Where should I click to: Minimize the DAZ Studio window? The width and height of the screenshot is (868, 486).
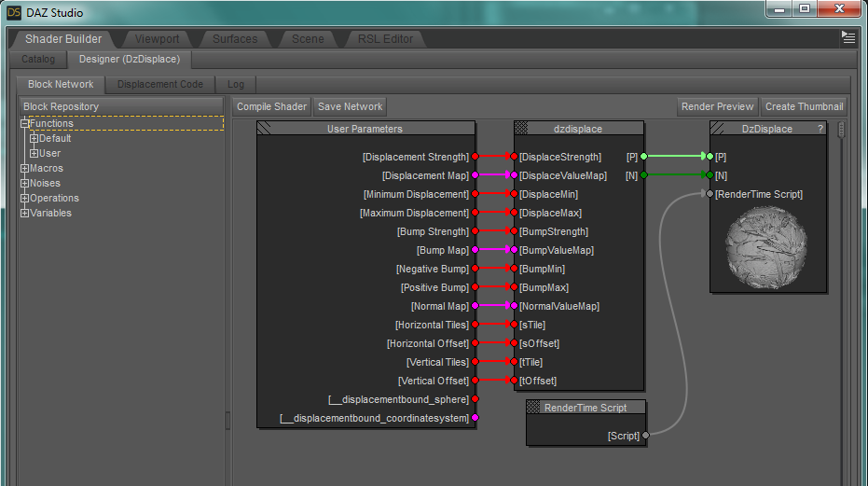pos(779,9)
